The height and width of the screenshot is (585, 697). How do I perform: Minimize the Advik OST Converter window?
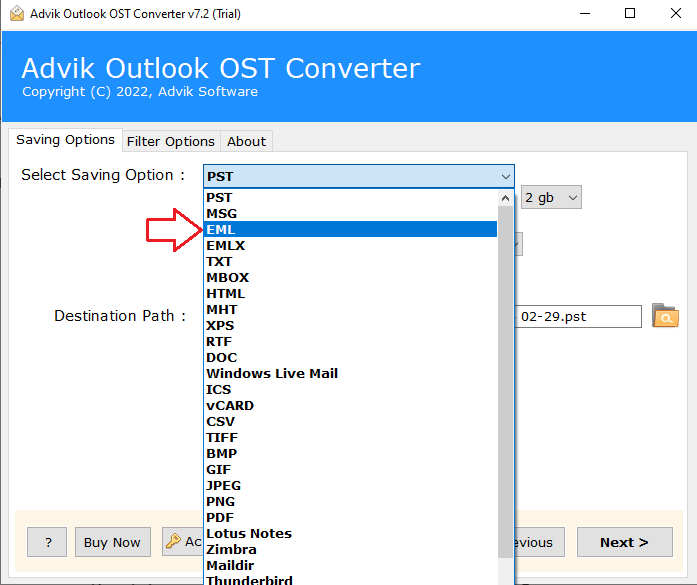tap(585, 13)
